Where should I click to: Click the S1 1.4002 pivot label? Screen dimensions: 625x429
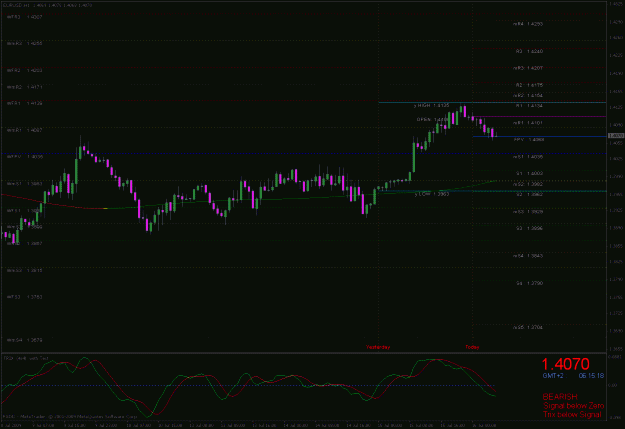pyautogui.click(x=529, y=173)
